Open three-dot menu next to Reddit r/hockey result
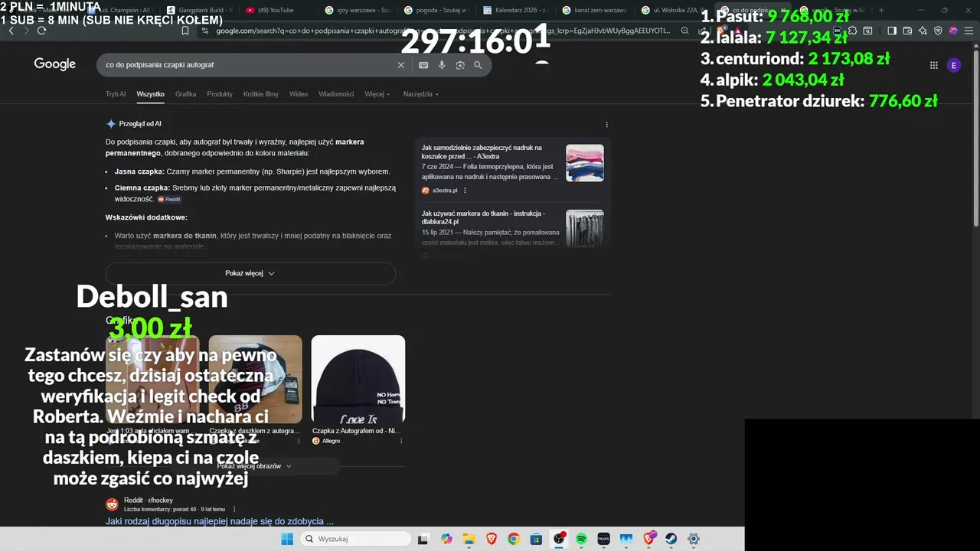980x551 pixels. pos(234,509)
